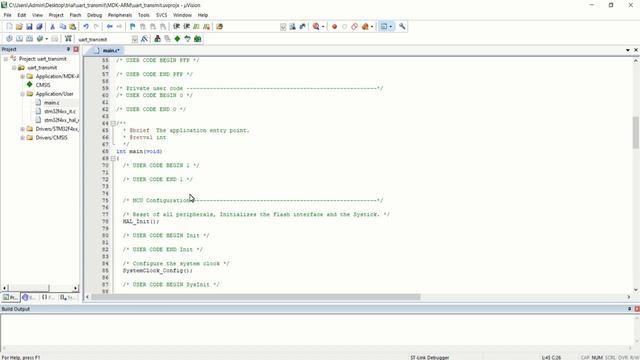Collapse the comment block fold at line 64
The height and width of the screenshot is (360, 640).
pyautogui.click(x=113, y=123)
